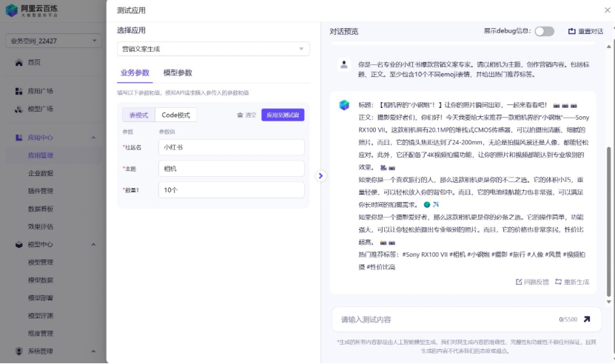The image size is (615, 364).
Task: Click the user avatar icon in the chat
Action: (344, 64)
